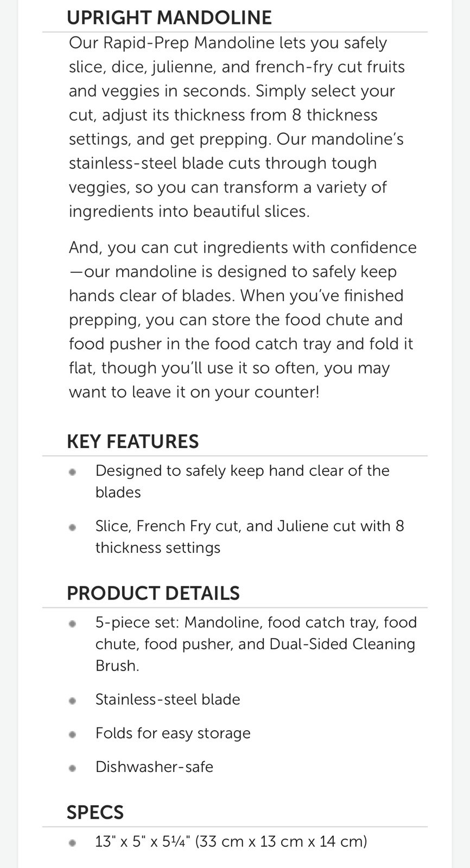Click the UPRIGHT MANDOLINE heading

coord(169,18)
